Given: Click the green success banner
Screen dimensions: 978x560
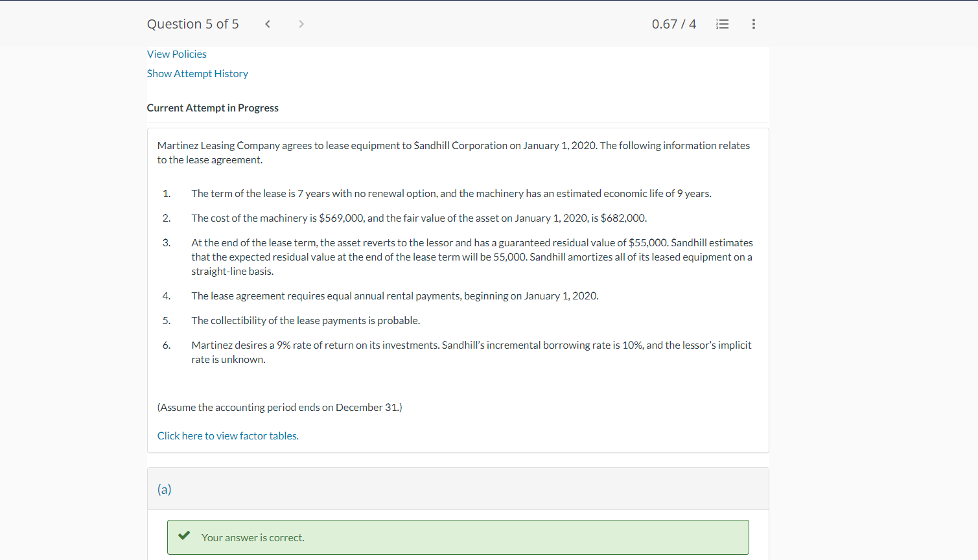Looking at the screenshot, I should point(458,537).
